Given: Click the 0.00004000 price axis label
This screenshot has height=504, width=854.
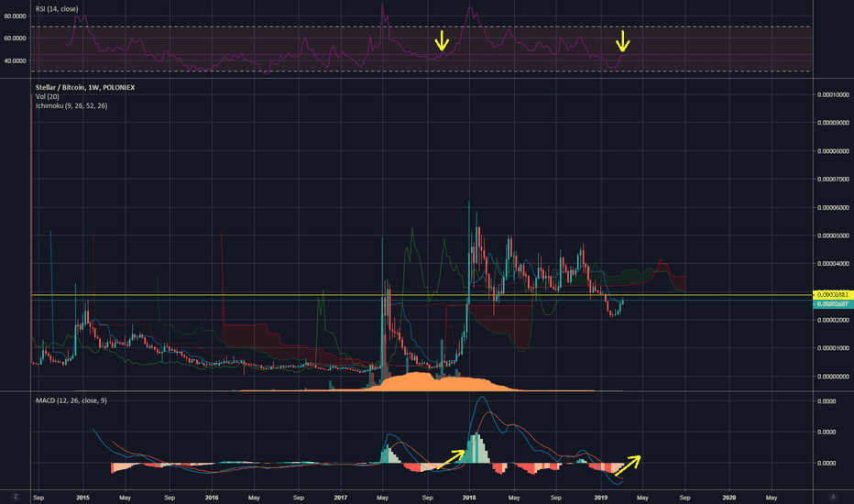Looking at the screenshot, I should pos(833,264).
